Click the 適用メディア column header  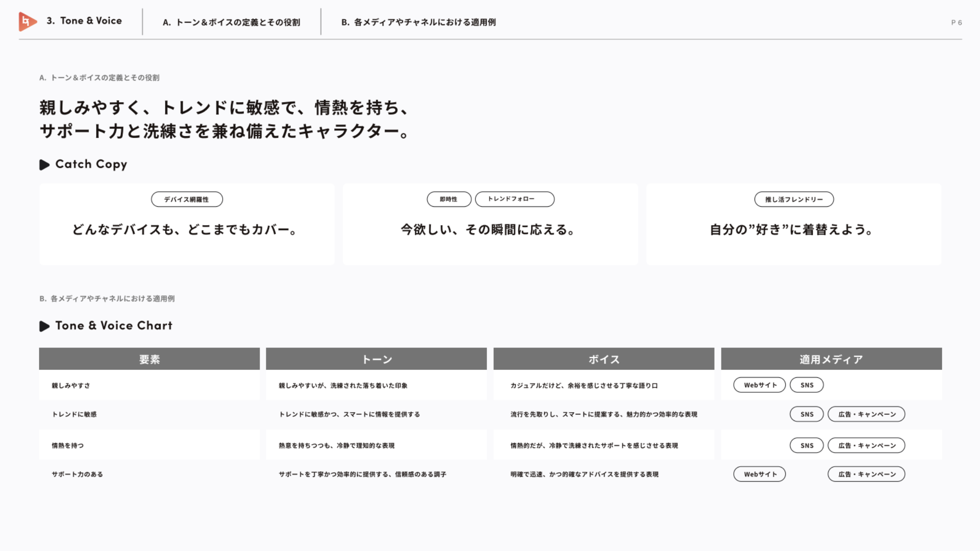(831, 359)
